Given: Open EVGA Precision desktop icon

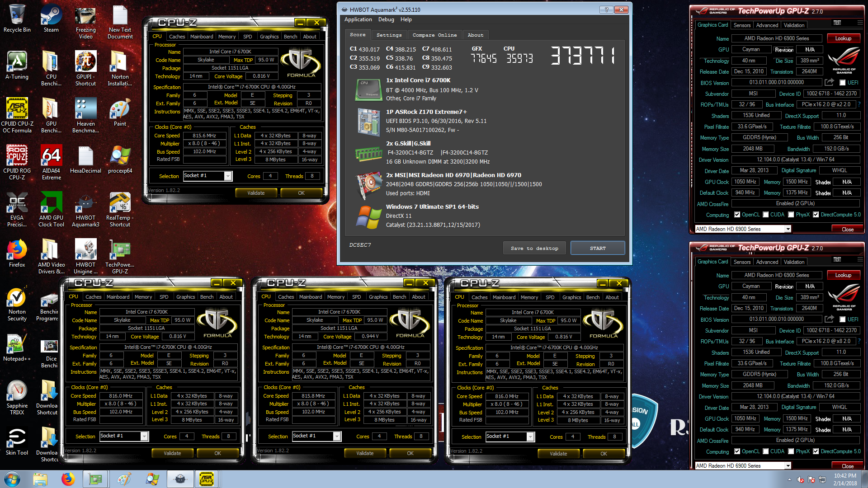Looking at the screenshot, I should point(17,209).
